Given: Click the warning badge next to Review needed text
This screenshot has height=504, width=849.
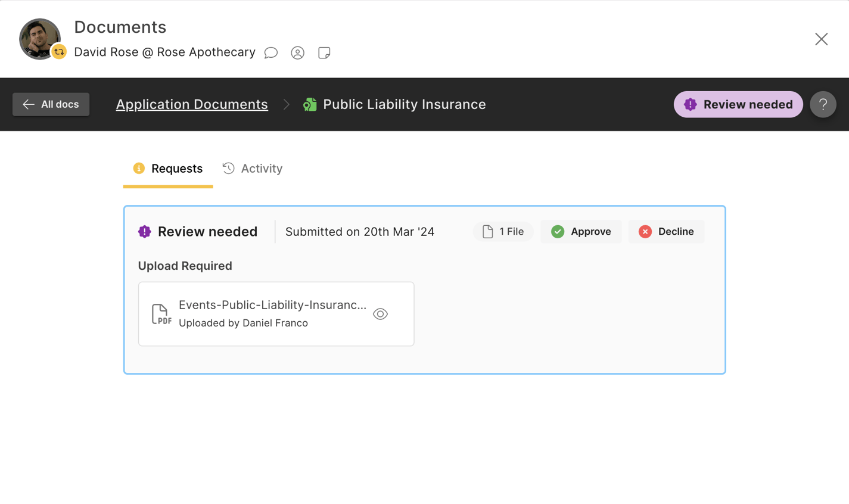Looking at the screenshot, I should click(x=144, y=231).
